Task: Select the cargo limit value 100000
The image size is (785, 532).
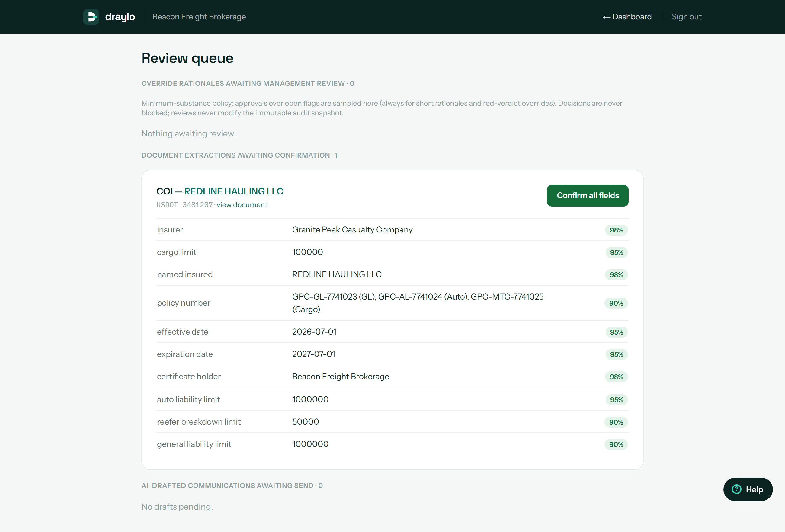Action: [307, 252]
